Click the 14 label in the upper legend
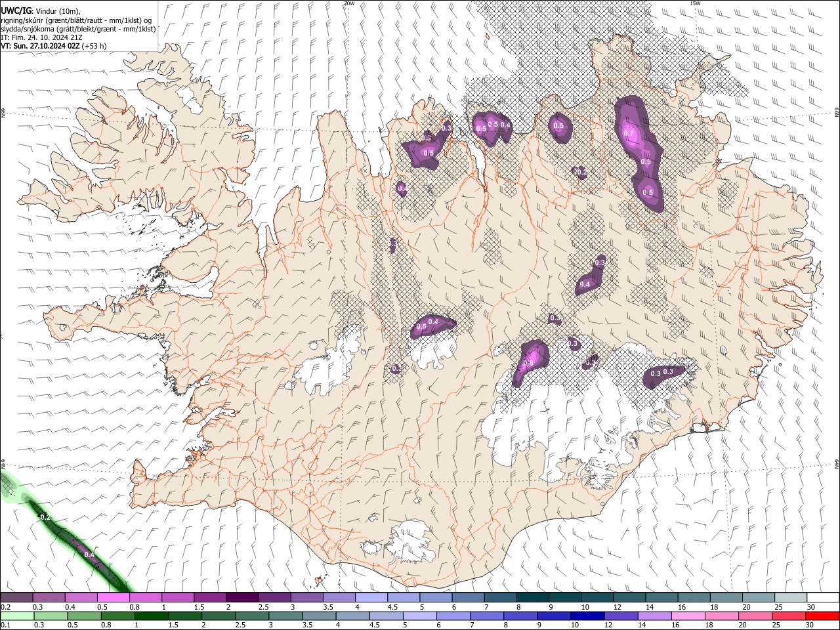The width and height of the screenshot is (840, 630). pyautogui.click(x=649, y=608)
